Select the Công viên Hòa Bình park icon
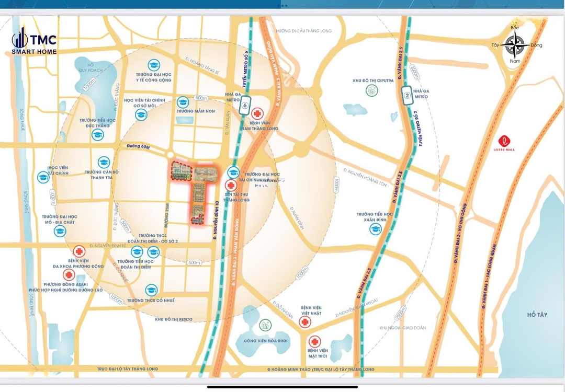Image resolution: width=565 pixels, height=392 pixels. click(x=265, y=325)
